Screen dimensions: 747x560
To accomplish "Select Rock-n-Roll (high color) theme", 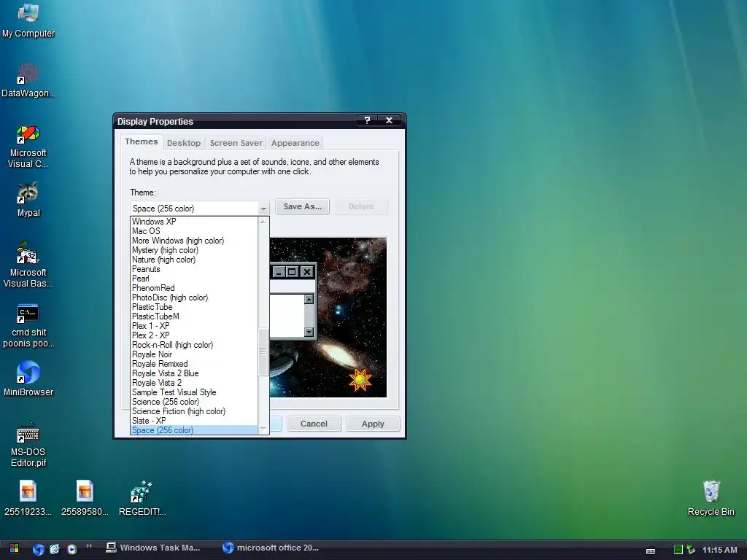I will pos(194,345).
